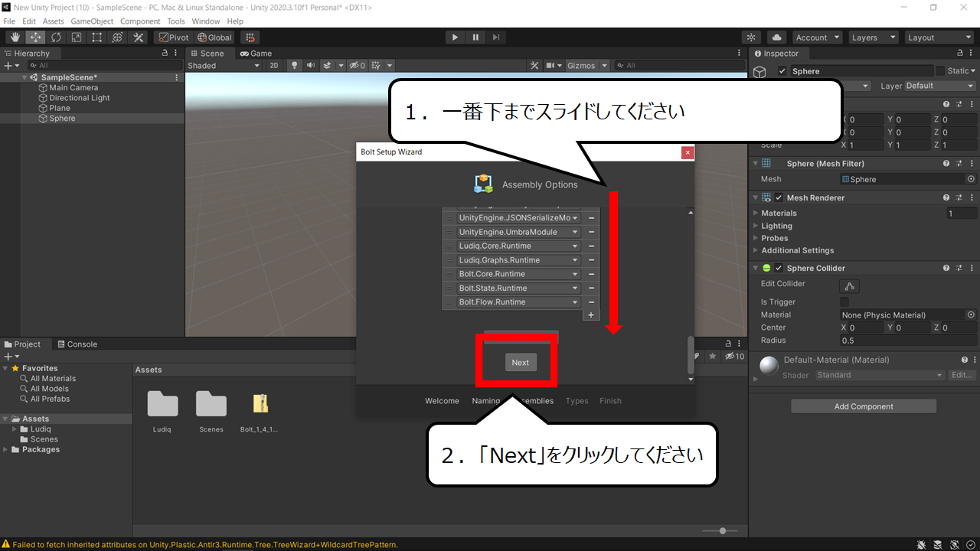This screenshot has width=980, height=551.
Task: Toggle scene grid visibility icon
Action: pos(377,66)
